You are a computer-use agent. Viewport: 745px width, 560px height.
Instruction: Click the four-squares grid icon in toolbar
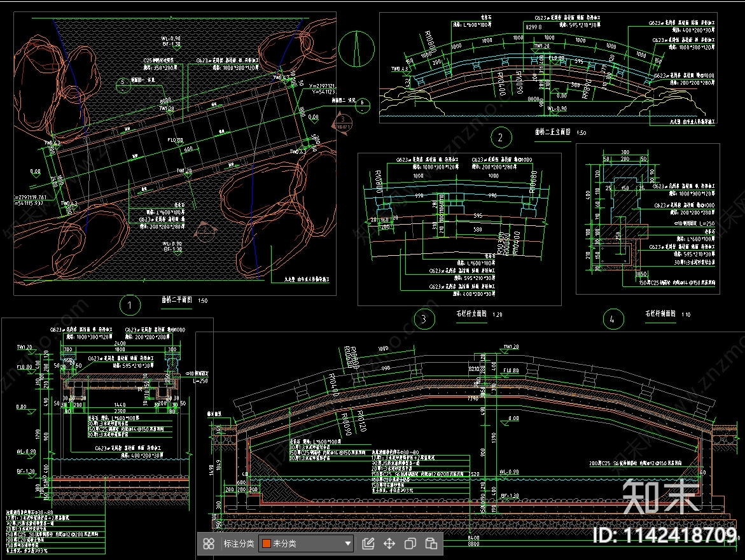(208, 543)
